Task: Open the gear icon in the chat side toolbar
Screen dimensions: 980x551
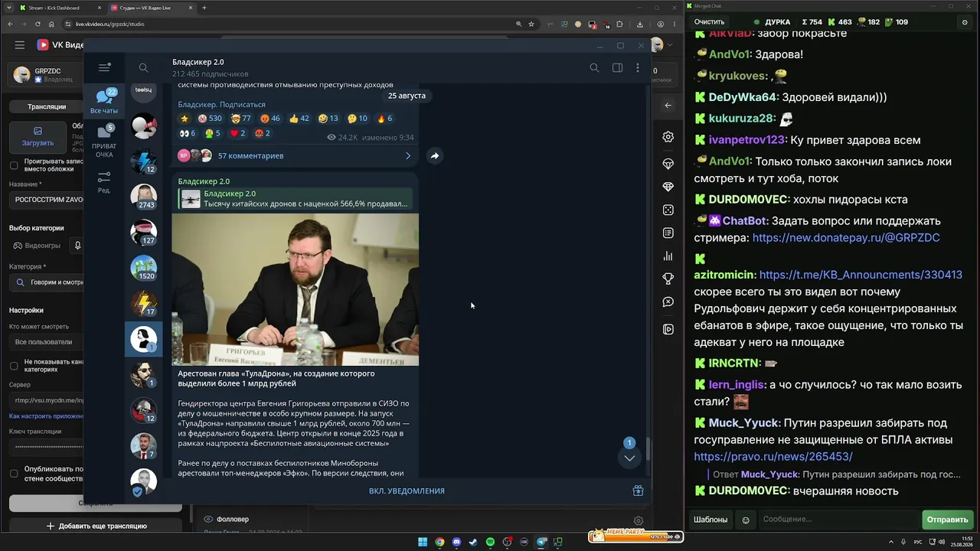Action: (668, 137)
